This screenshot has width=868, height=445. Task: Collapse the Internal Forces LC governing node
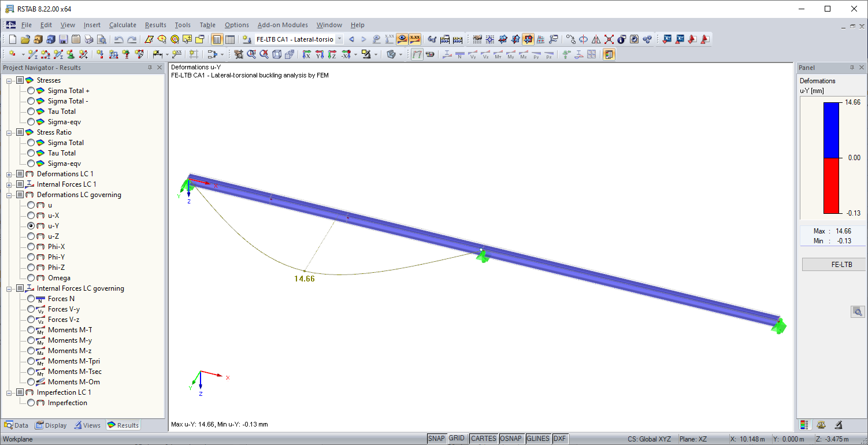[x=8, y=288]
